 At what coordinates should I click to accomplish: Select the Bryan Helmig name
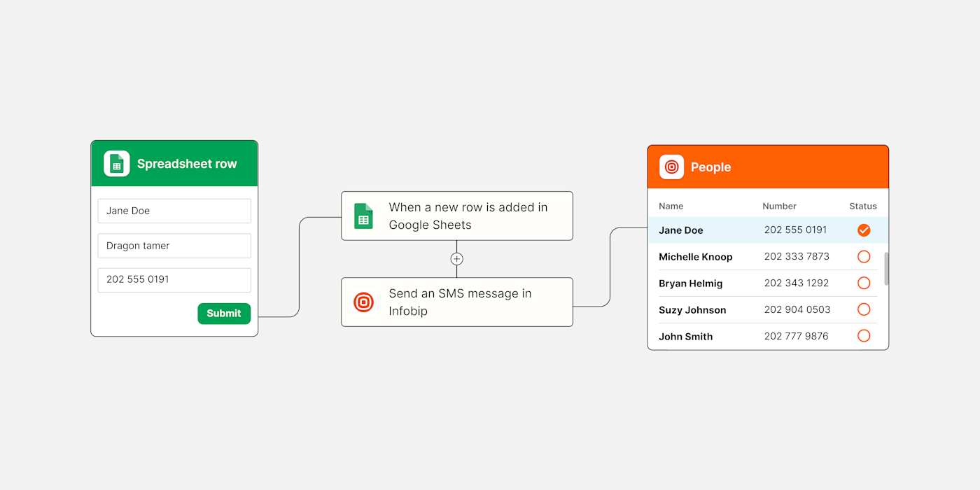(x=691, y=283)
